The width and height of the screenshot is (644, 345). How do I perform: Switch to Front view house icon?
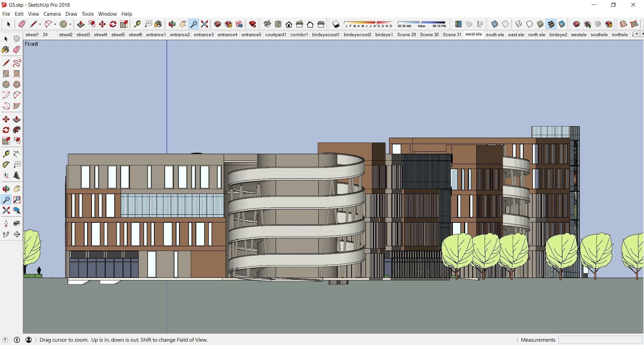coord(289,24)
